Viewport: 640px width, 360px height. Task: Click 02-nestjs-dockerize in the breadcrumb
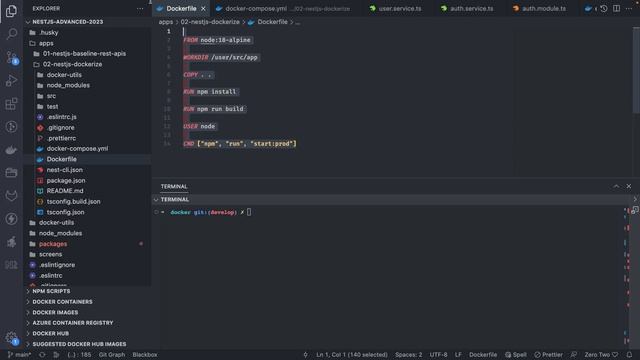pyautogui.click(x=210, y=22)
